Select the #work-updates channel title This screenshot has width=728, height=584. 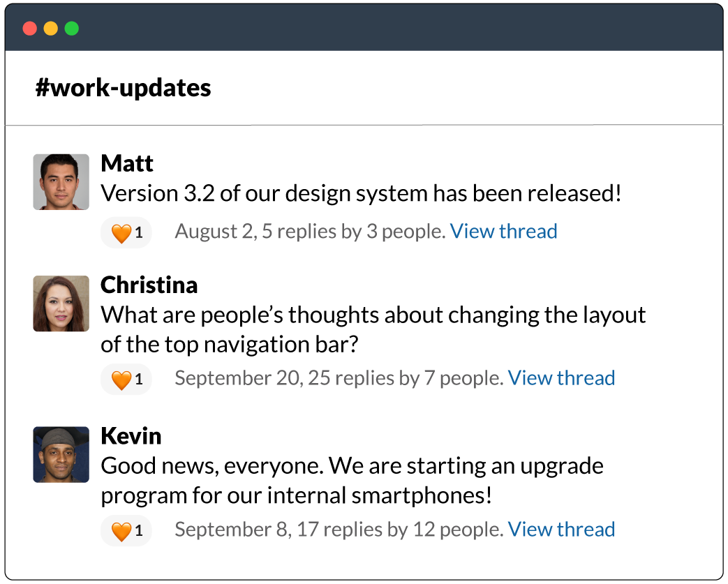click(123, 88)
